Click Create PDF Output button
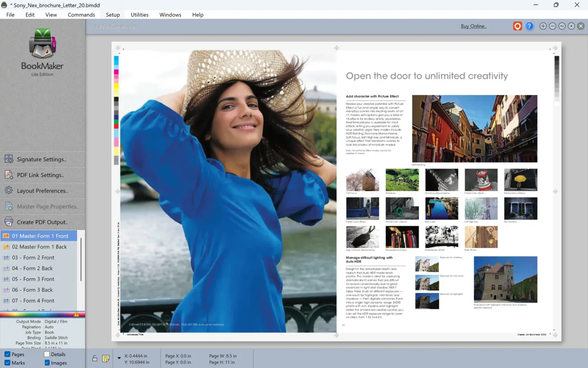Screen dimensions: 588x368 42,222
